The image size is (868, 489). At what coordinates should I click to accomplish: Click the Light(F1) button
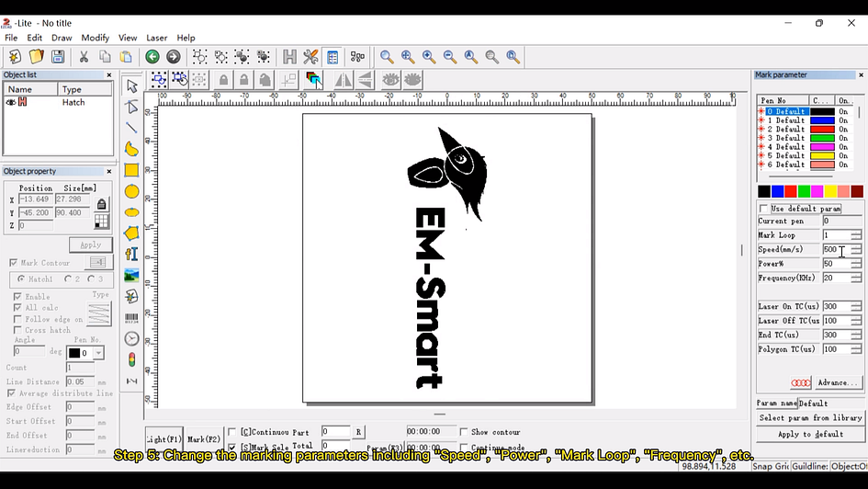point(163,438)
